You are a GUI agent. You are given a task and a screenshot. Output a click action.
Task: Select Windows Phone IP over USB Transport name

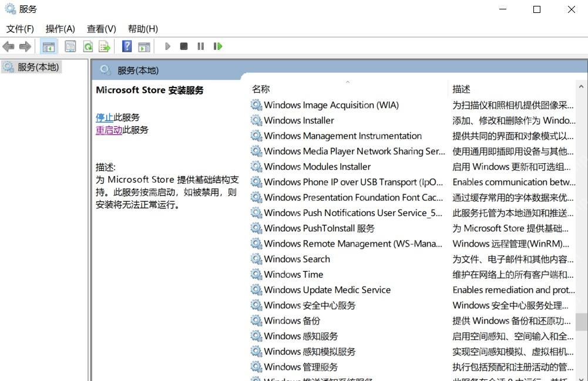[353, 182]
